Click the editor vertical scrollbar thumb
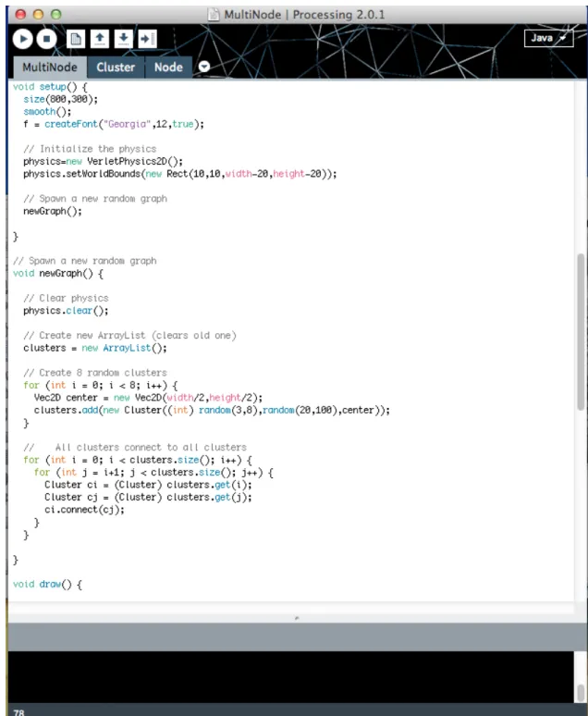This screenshot has height=716, width=588. click(x=581, y=331)
